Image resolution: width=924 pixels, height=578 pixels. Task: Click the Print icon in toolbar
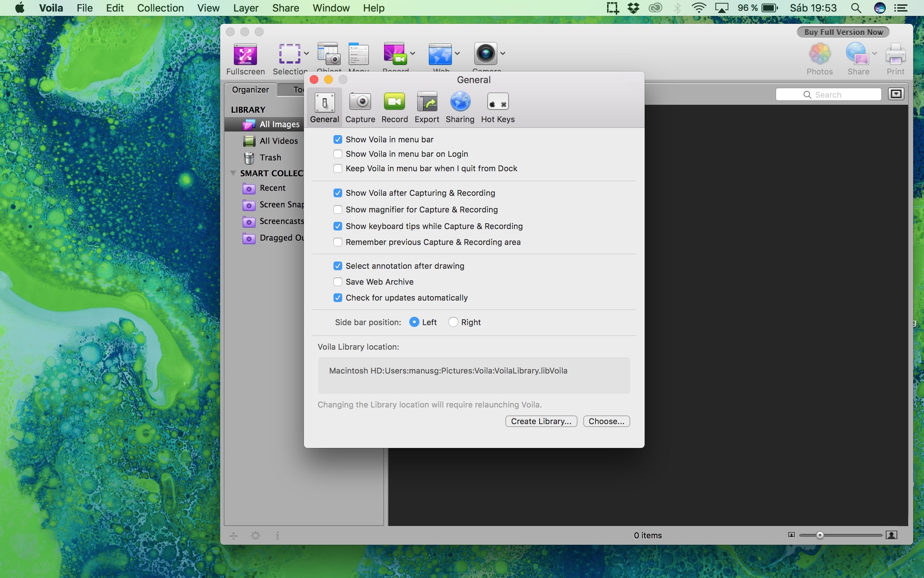tap(895, 54)
